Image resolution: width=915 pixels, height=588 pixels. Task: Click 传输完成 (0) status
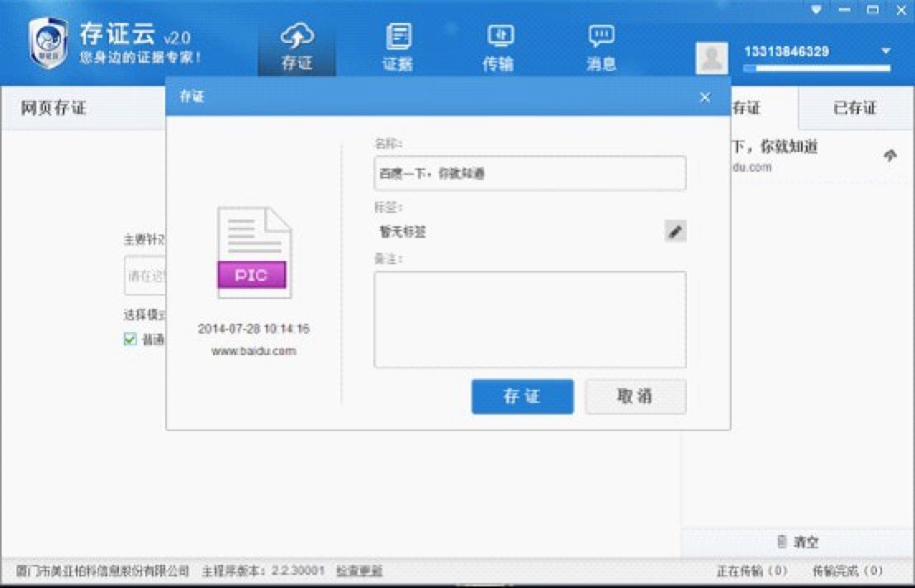click(847, 571)
